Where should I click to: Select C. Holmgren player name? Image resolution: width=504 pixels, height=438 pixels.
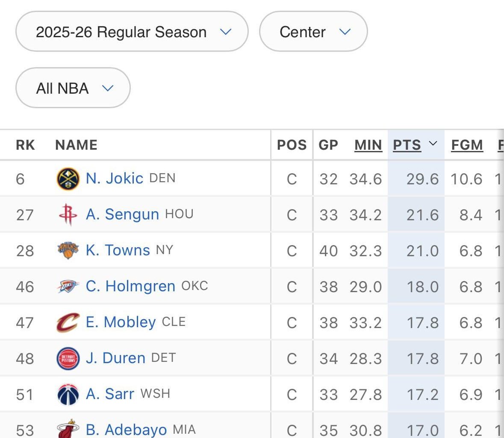[130, 286]
